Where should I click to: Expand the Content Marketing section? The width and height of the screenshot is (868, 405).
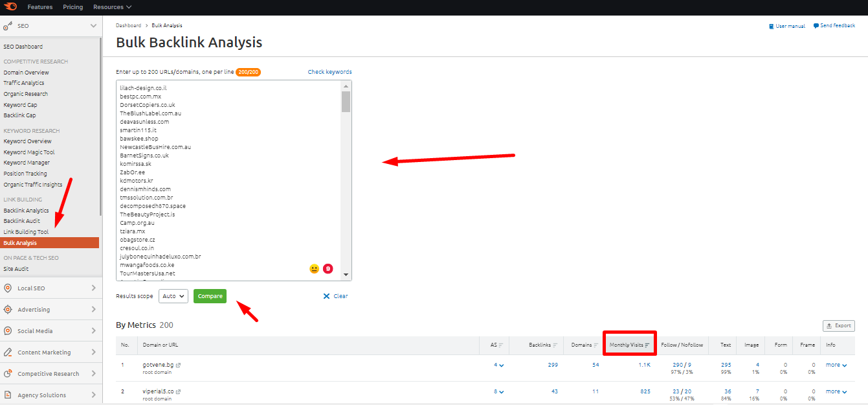point(93,353)
